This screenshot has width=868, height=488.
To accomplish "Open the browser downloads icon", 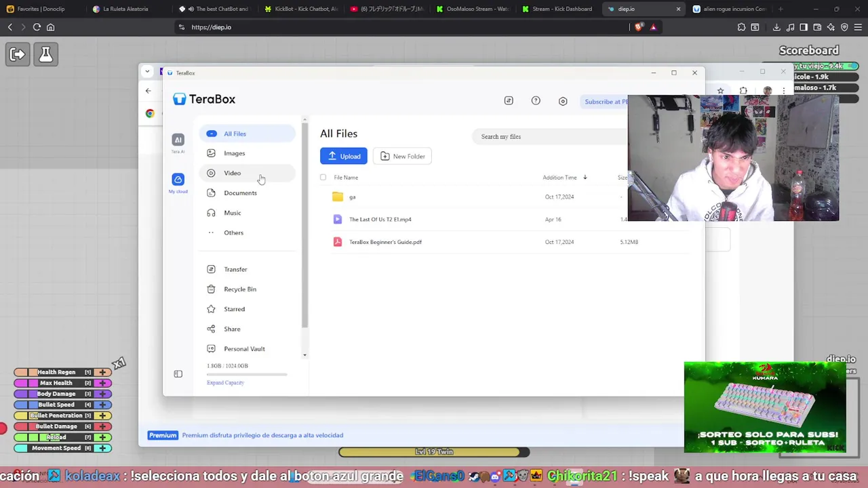I will (776, 27).
